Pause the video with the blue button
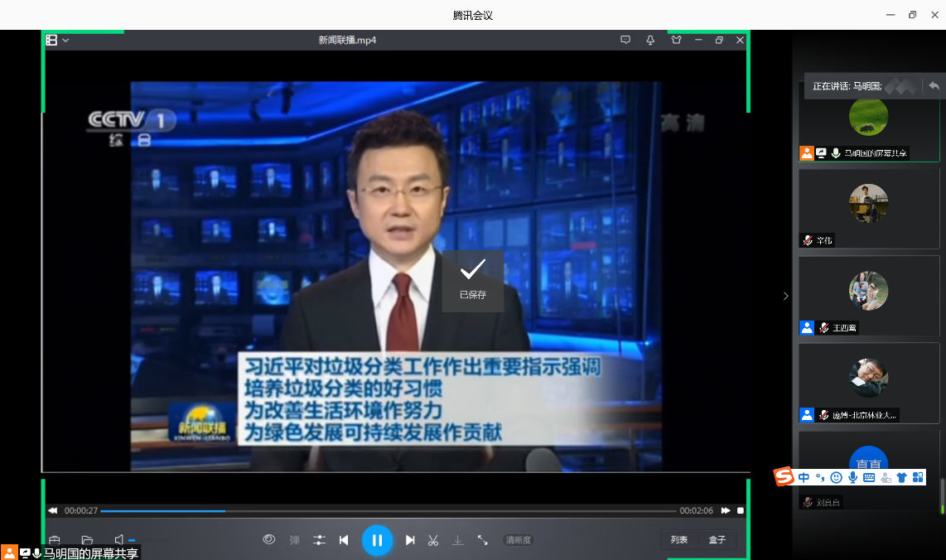The image size is (946, 560). click(377, 540)
